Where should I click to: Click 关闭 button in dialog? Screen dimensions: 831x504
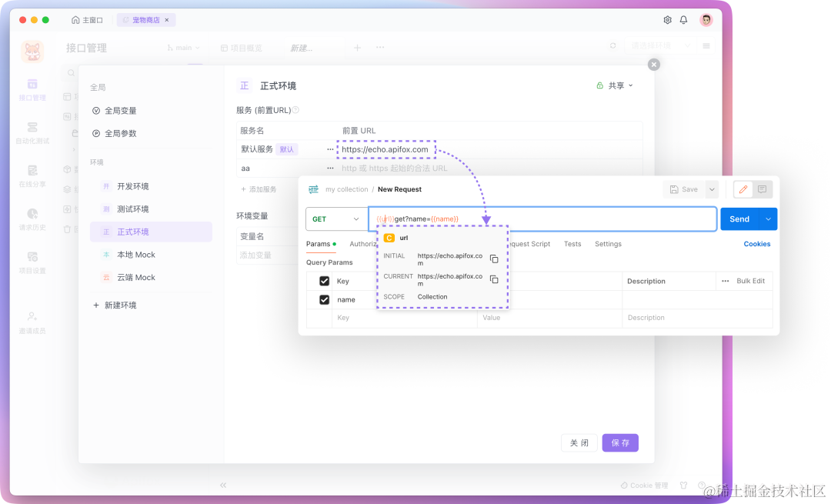pyautogui.click(x=579, y=443)
